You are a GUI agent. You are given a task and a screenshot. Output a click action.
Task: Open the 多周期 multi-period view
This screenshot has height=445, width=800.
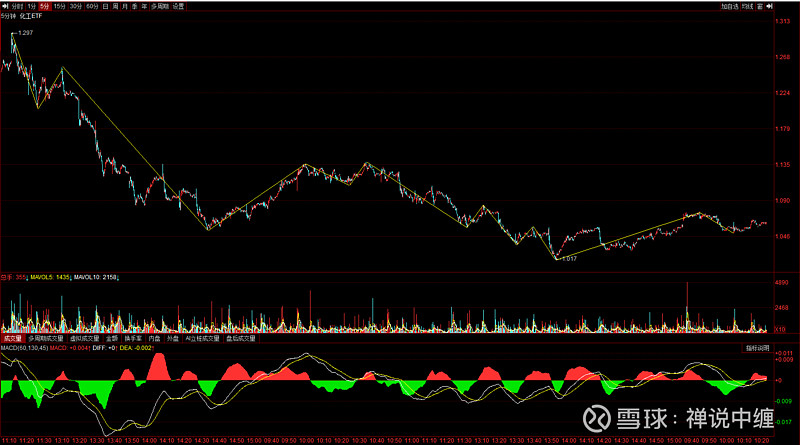pyautogui.click(x=160, y=6)
